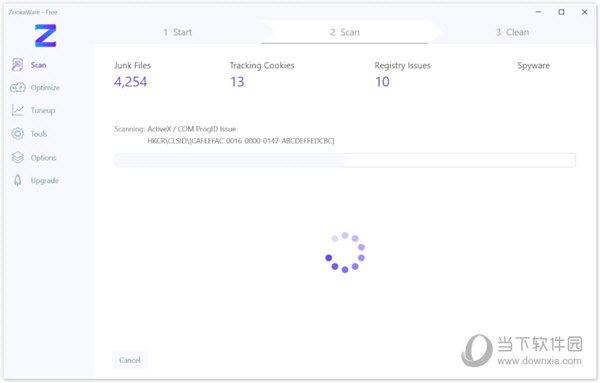Click the Spyware heading
This screenshot has height=383, width=600.
(x=534, y=65)
